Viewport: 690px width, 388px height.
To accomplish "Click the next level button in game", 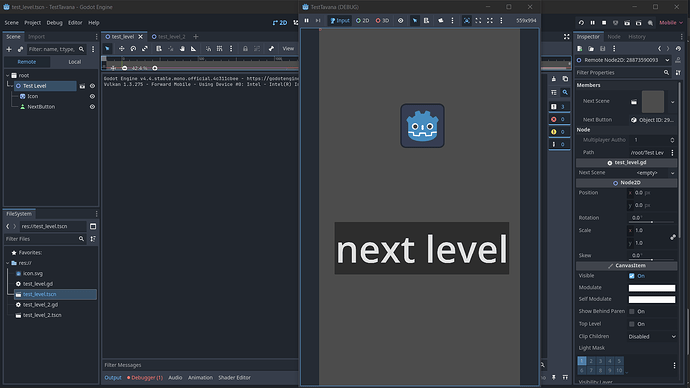I will 422,249.
